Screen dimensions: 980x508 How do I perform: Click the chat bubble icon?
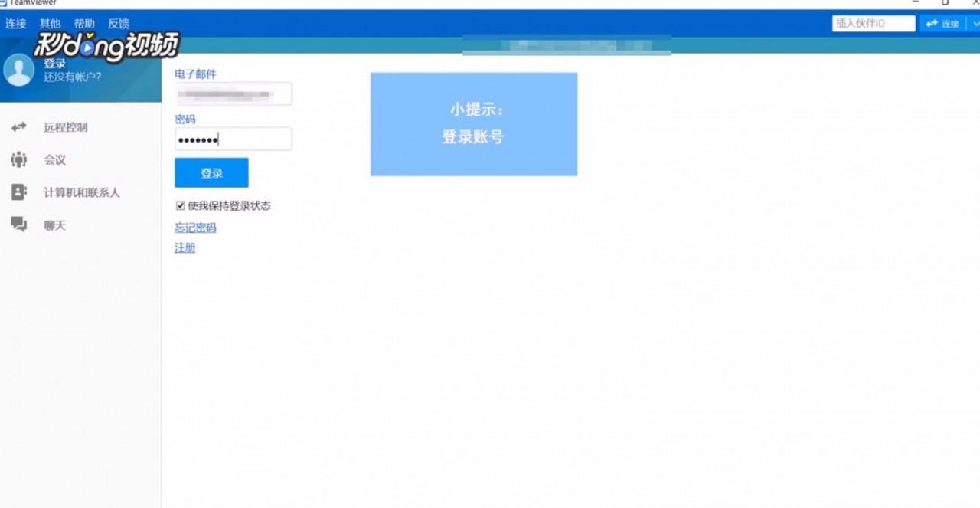pyautogui.click(x=18, y=224)
